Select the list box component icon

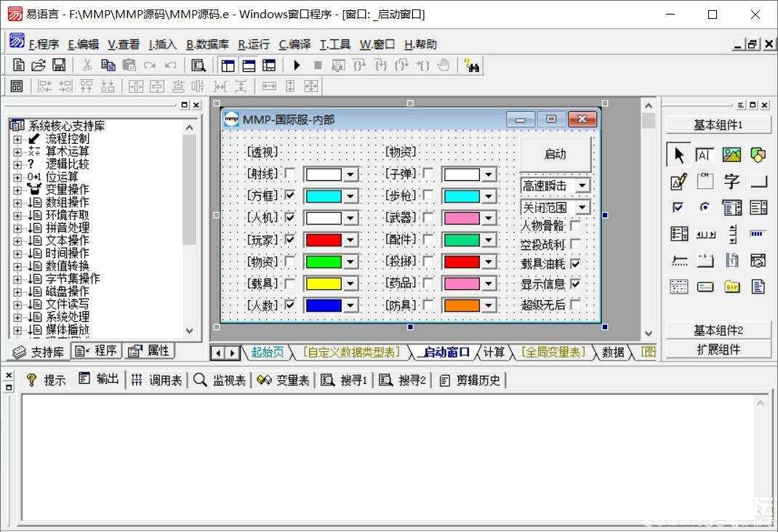(x=758, y=207)
